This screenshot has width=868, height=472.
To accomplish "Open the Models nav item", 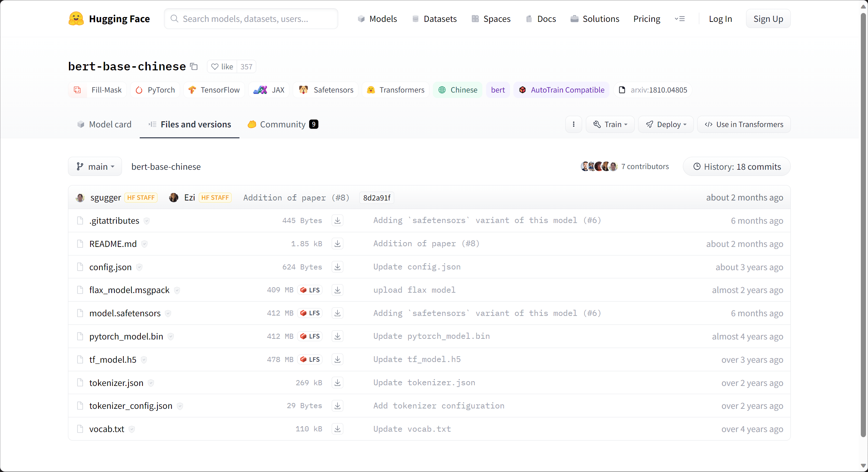I will (377, 19).
